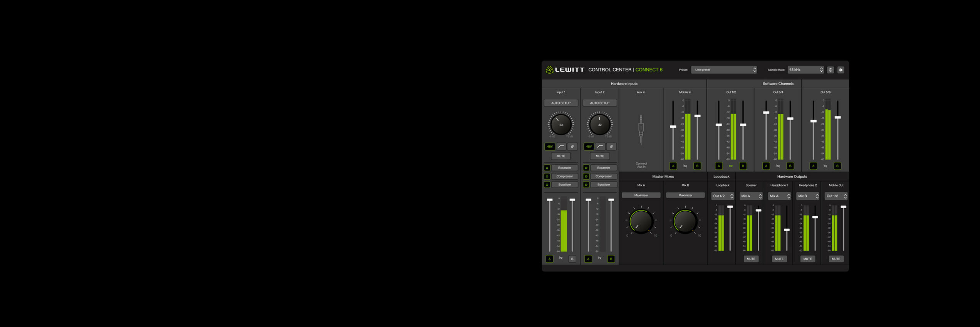The width and height of the screenshot is (980, 327).
Task: Change the Speaker output source dropdown
Action: 751,196
